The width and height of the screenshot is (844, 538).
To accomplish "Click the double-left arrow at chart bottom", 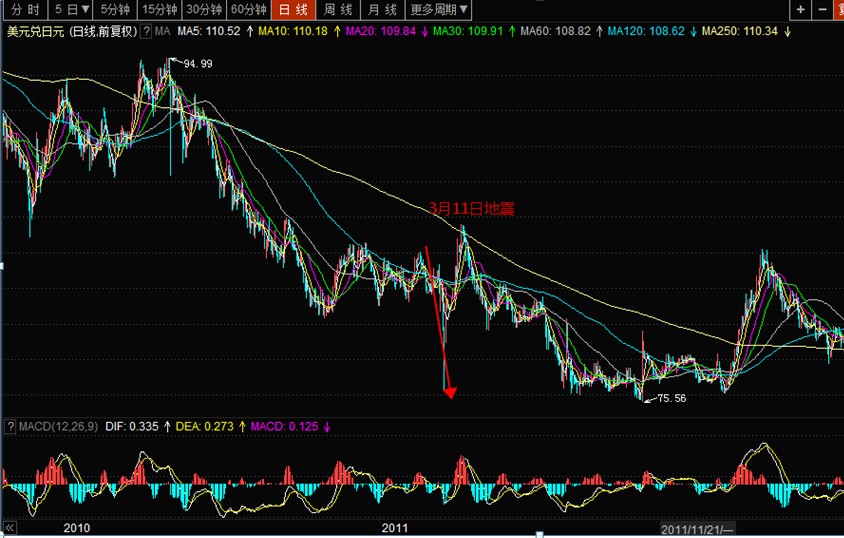I will tap(11, 526).
